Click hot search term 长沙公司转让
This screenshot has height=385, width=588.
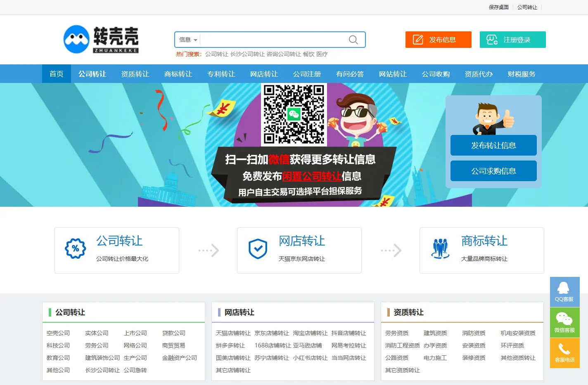tap(247, 54)
